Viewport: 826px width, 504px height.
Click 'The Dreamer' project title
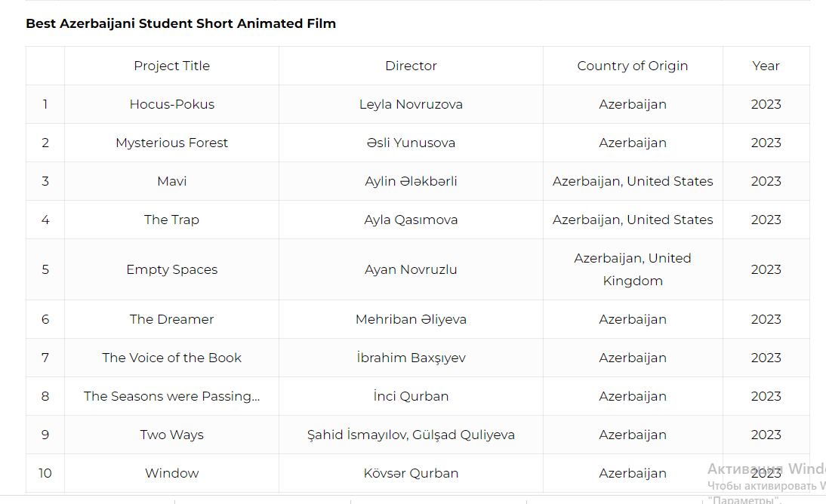pos(171,319)
